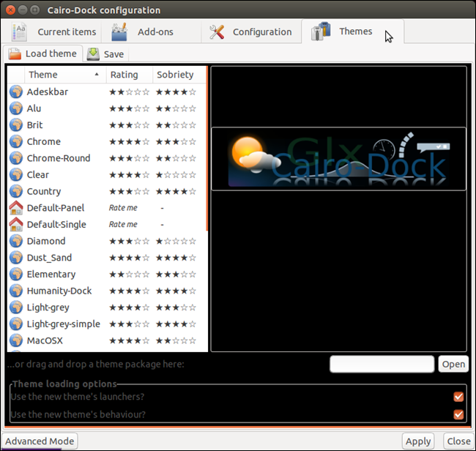Switch to the Load theme subtab
476x451 pixels.
(x=42, y=53)
